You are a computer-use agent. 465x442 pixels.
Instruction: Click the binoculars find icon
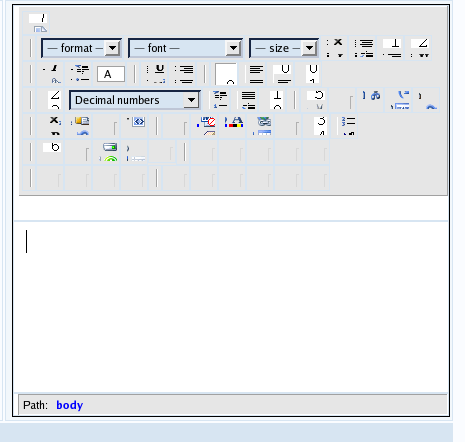[x=376, y=96]
